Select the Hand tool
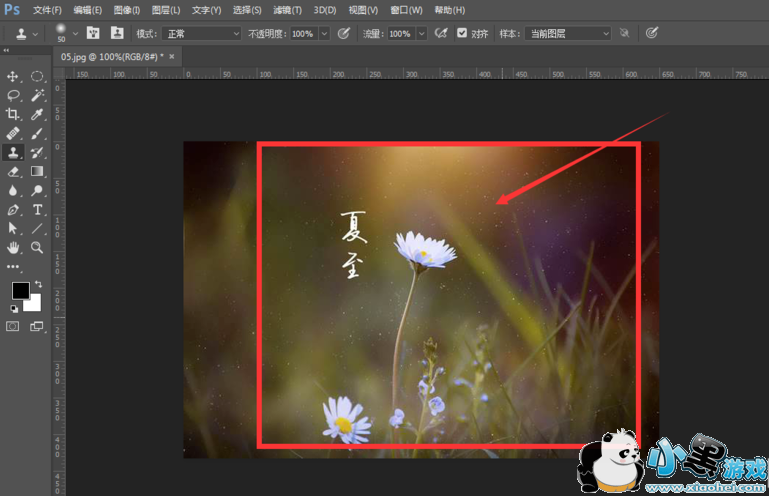This screenshot has height=496, width=769. coord(14,247)
